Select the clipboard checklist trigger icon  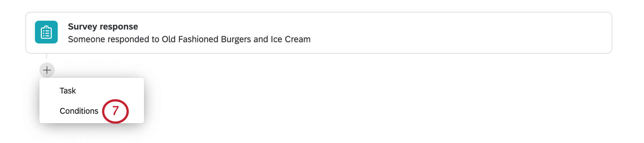(x=46, y=32)
